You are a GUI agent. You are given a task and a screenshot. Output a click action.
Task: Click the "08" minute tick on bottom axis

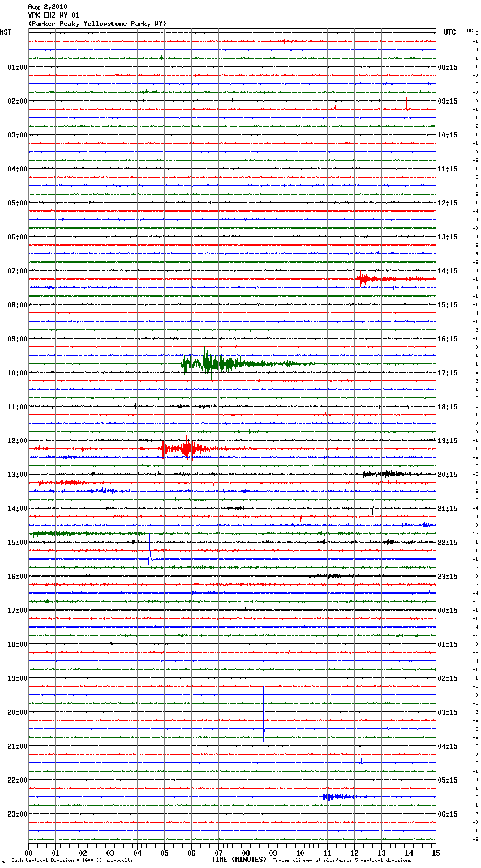[x=246, y=853]
